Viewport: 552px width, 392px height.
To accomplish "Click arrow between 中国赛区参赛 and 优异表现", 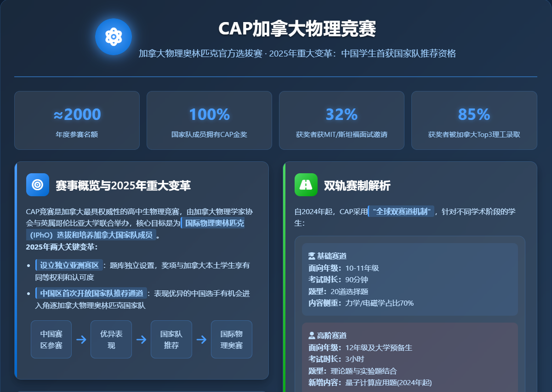I will 81,340.
